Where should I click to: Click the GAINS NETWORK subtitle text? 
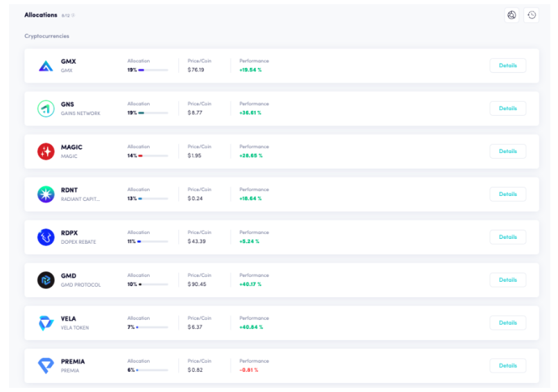80,114
